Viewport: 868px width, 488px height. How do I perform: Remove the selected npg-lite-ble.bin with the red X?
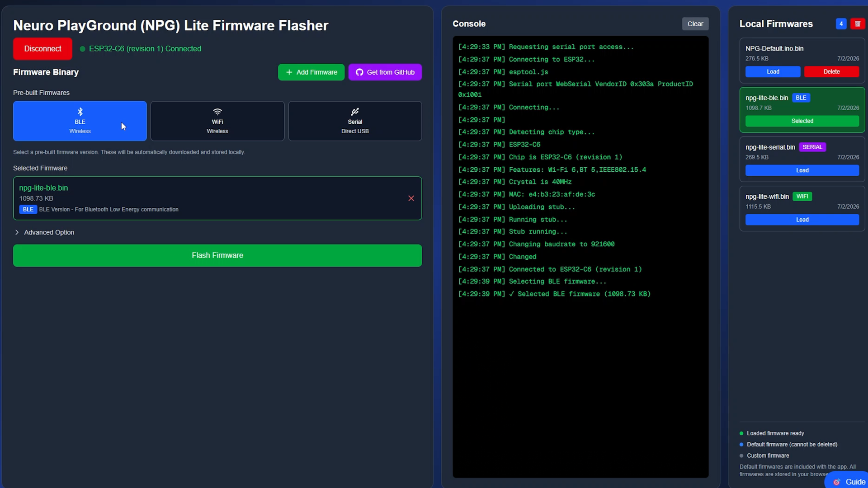pyautogui.click(x=411, y=198)
